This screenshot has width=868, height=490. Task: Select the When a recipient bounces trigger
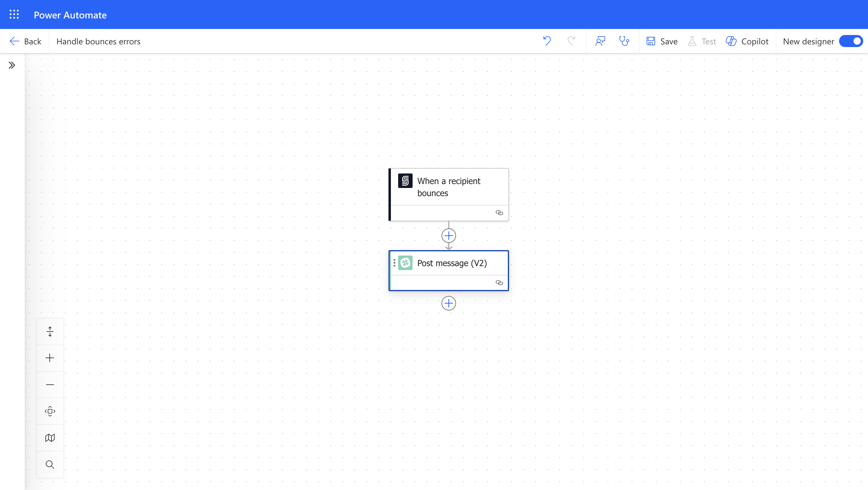tap(449, 187)
